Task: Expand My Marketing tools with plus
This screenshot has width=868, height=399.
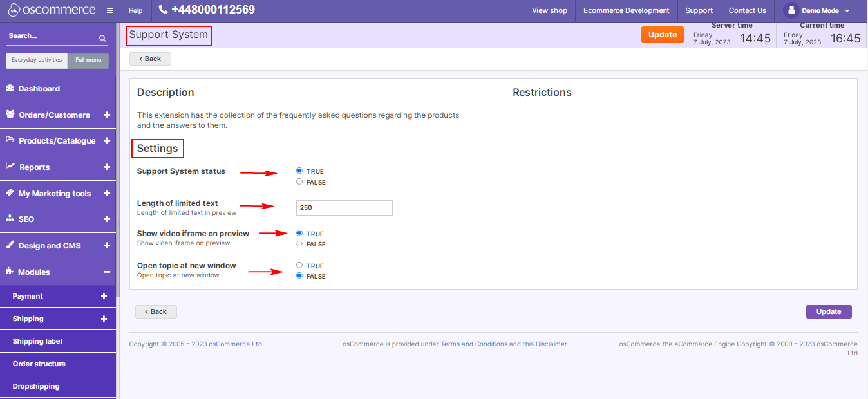Action: point(107,193)
